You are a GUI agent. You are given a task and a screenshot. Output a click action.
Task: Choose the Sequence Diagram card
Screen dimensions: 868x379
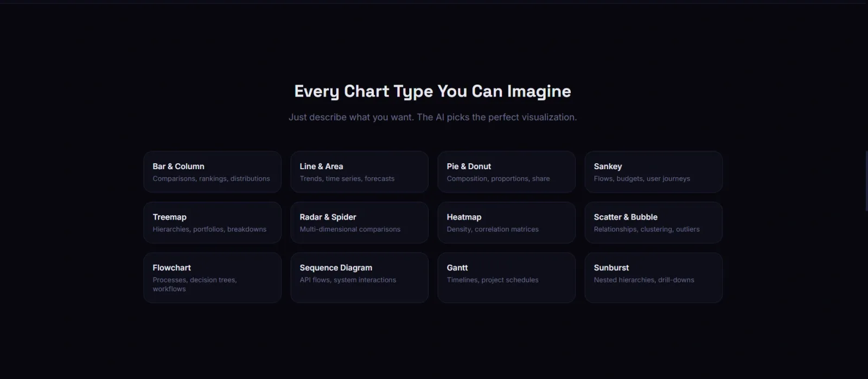359,278
